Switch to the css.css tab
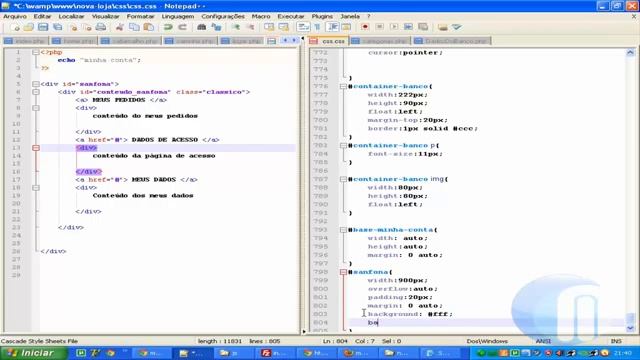 pos(328,41)
